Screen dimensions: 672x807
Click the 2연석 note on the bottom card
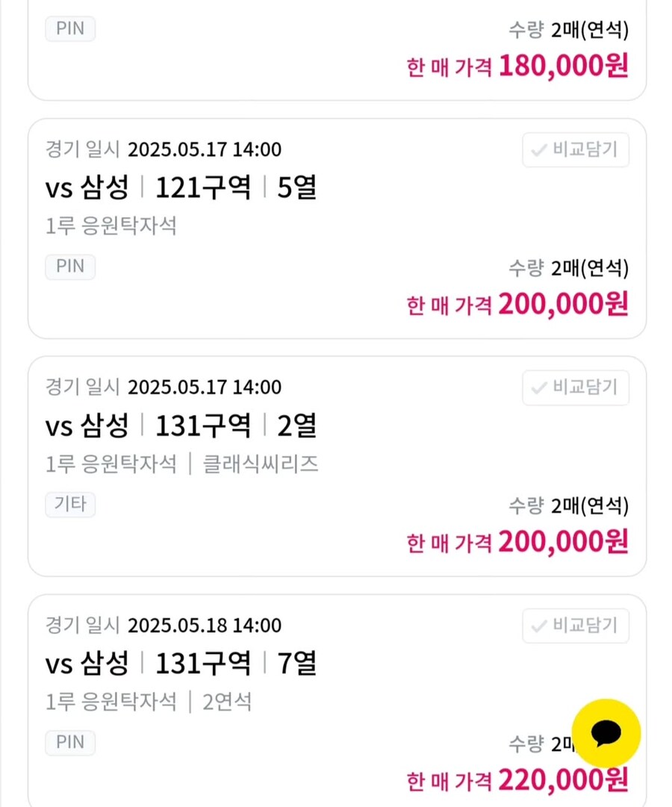tap(227, 702)
